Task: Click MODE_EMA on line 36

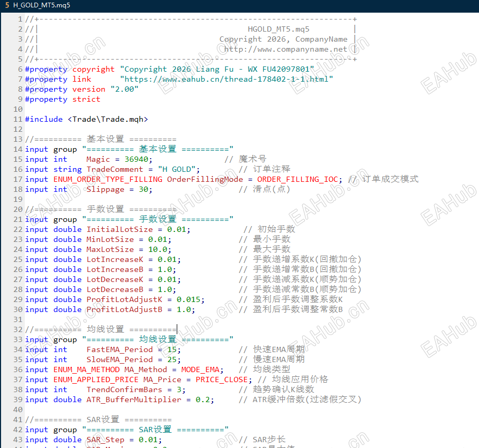Action: (199, 369)
